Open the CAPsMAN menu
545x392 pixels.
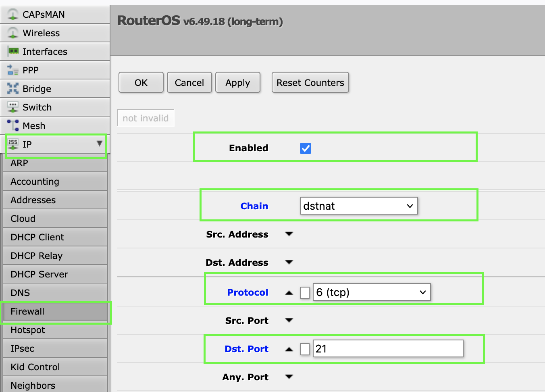coord(55,15)
